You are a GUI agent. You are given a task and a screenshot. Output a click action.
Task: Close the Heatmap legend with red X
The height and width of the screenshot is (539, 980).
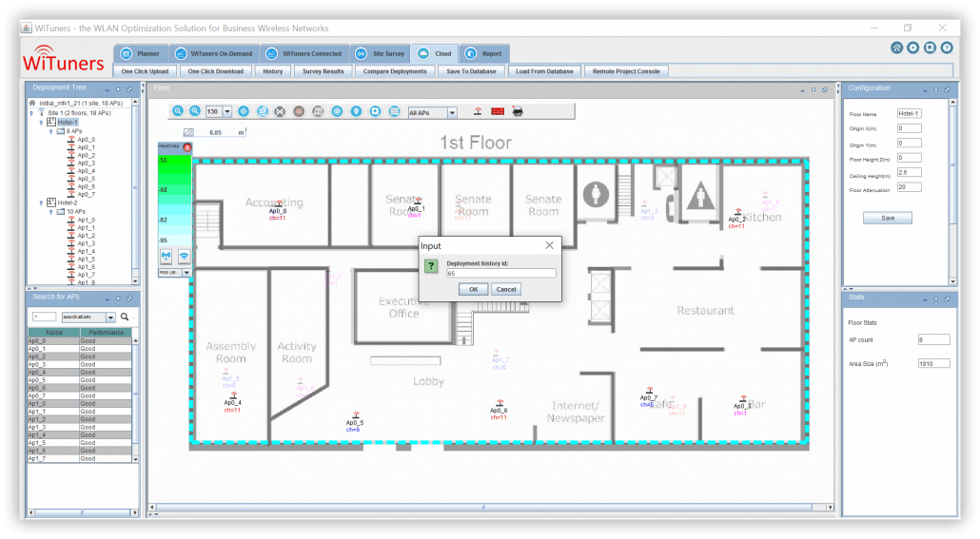[186, 147]
